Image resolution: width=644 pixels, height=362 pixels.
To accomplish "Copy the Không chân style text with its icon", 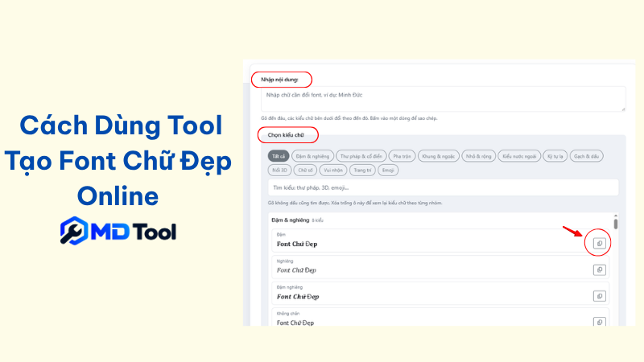I will click(599, 322).
